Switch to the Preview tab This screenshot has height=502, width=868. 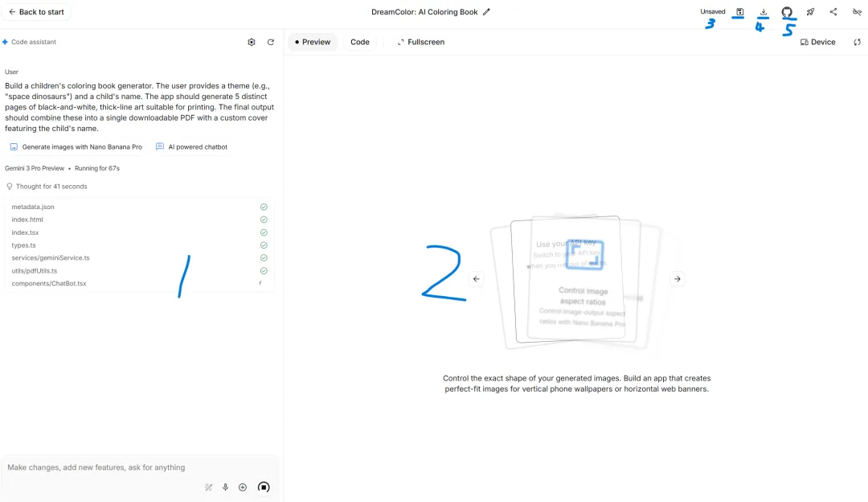313,42
